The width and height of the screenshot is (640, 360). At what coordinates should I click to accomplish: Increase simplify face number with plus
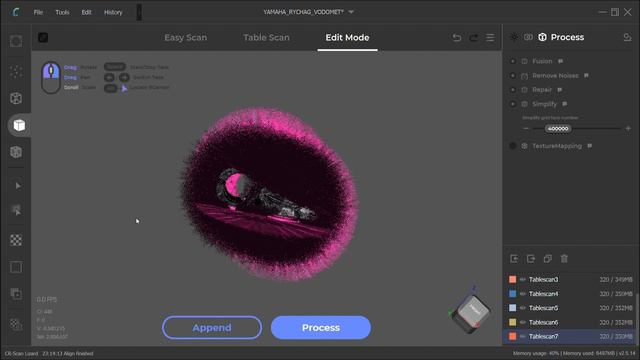[628, 129]
